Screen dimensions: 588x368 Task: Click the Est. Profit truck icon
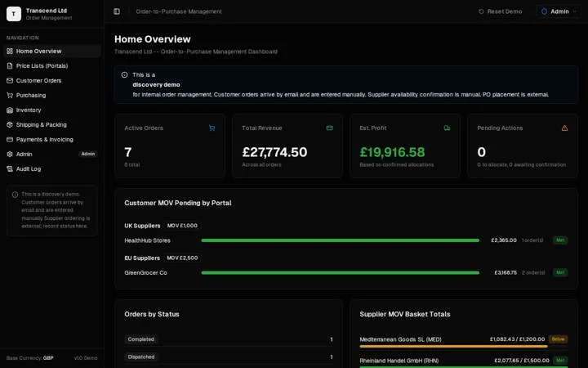(x=447, y=128)
